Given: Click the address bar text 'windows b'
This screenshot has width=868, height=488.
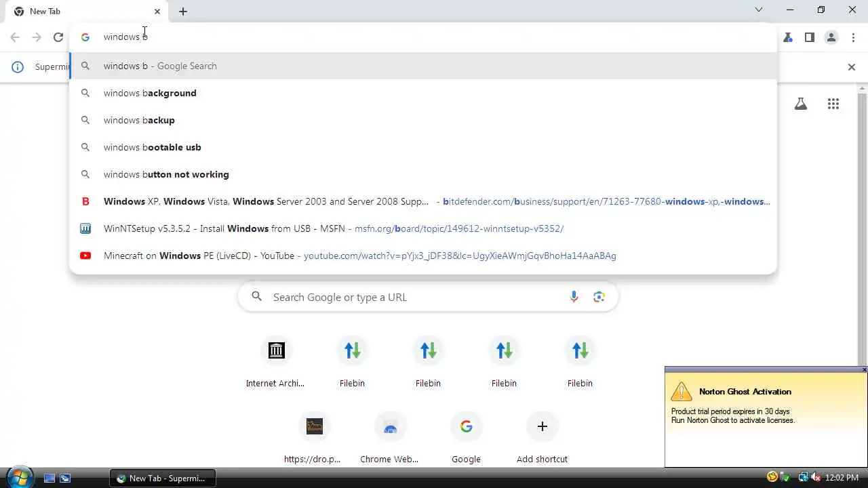Looking at the screenshot, I should click(125, 37).
